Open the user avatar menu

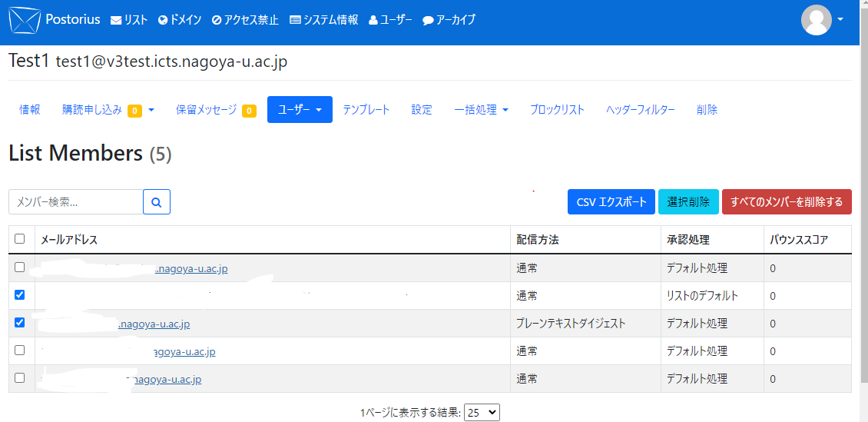(823, 20)
